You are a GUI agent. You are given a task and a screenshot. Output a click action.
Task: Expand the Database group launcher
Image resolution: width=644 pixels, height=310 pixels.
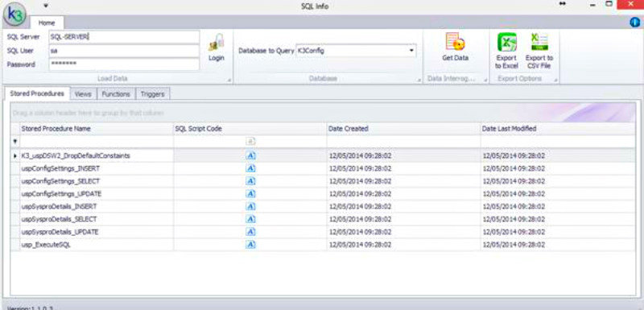click(x=419, y=80)
